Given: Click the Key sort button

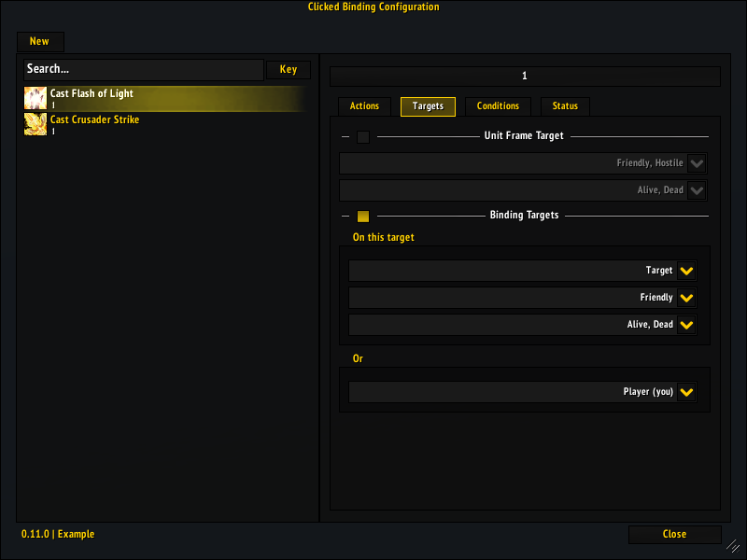Looking at the screenshot, I should 289,69.
